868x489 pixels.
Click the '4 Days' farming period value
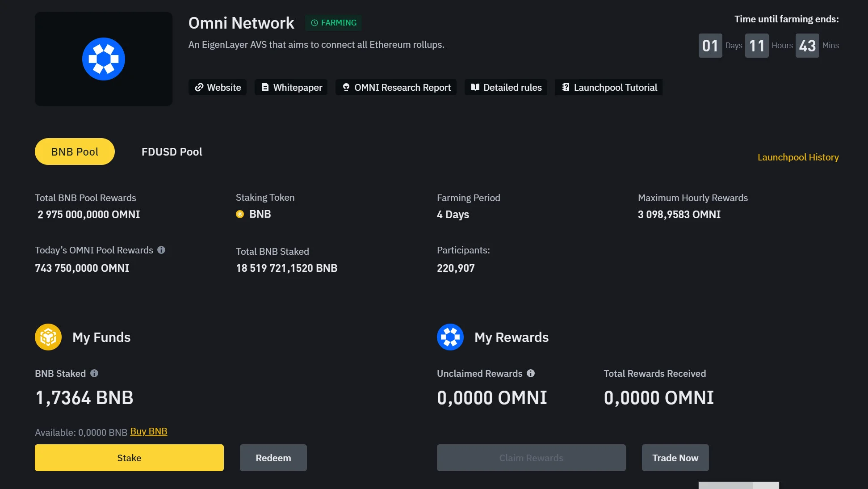coord(453,215)
